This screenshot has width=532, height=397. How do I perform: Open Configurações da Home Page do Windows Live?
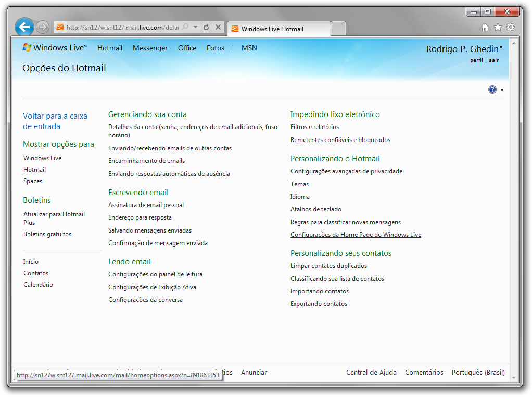356,234
